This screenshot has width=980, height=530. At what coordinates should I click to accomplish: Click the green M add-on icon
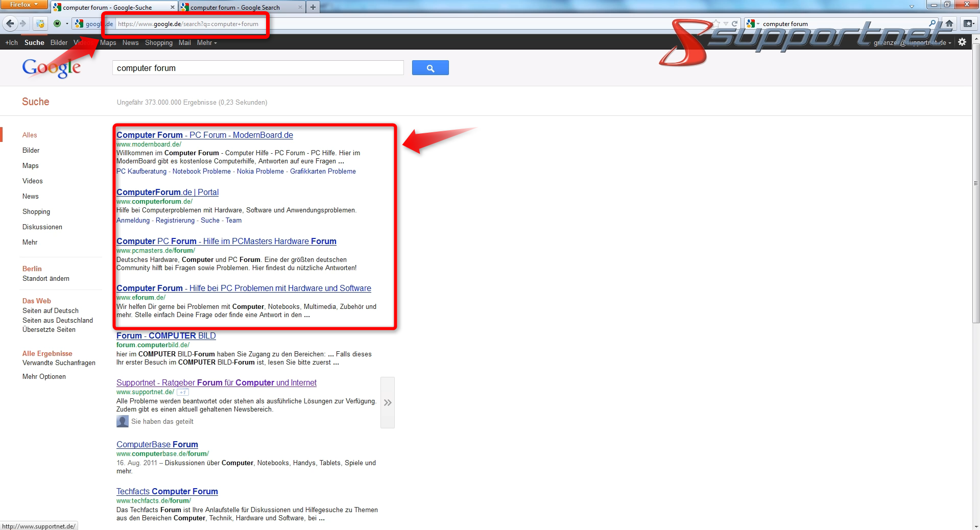click(56, 23)
